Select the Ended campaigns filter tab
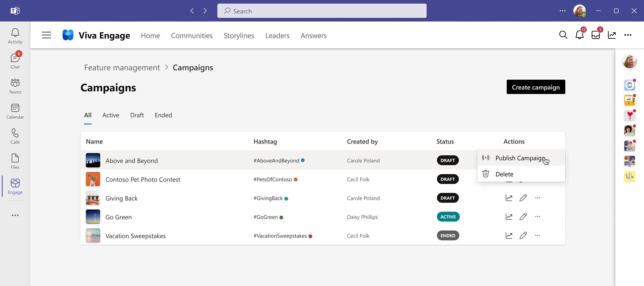The height and width of the screenshot is (286, 644). [163, 115]
